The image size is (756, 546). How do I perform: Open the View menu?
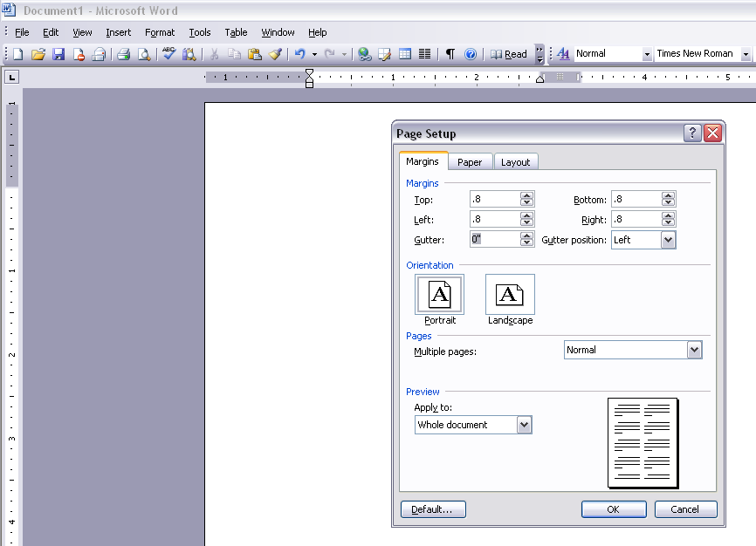[82, 32]
